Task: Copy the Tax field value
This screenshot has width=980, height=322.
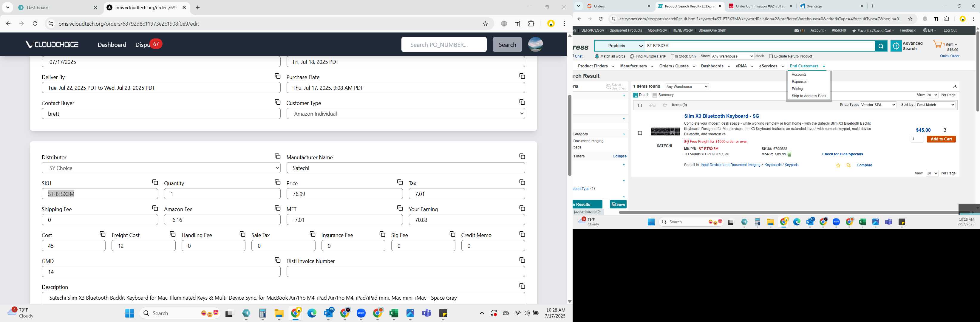Action: [522, 182]
